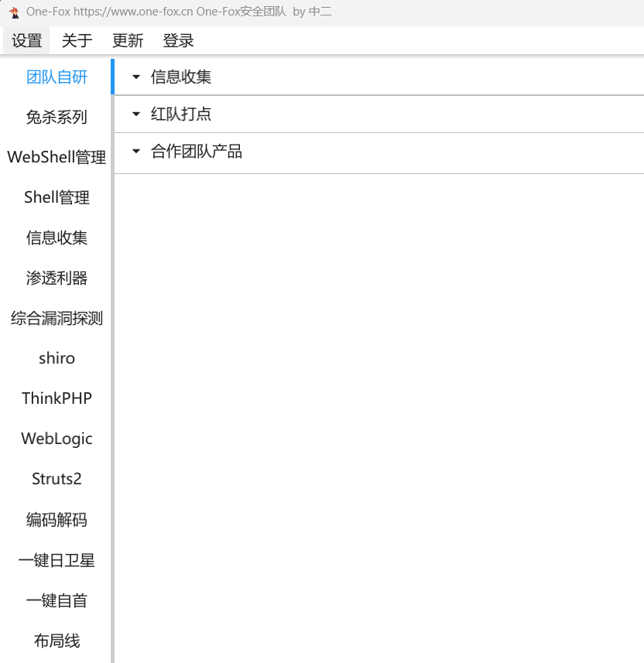Go to the 一键日卫星 tab
This screenshot has height=663, width=644.
pos(57,560)
